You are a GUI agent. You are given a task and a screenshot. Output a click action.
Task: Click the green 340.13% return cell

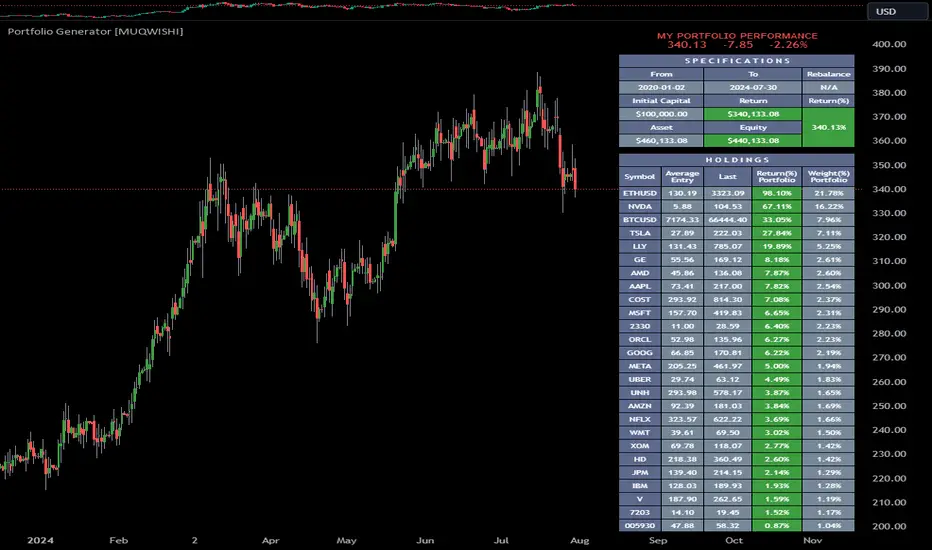click(x=829, y=127)
